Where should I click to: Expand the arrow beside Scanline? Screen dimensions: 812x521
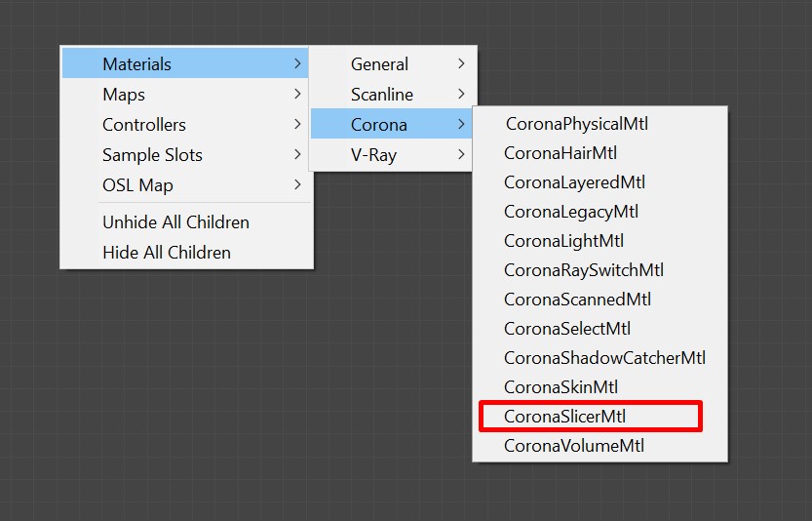(x=461, y=94)
